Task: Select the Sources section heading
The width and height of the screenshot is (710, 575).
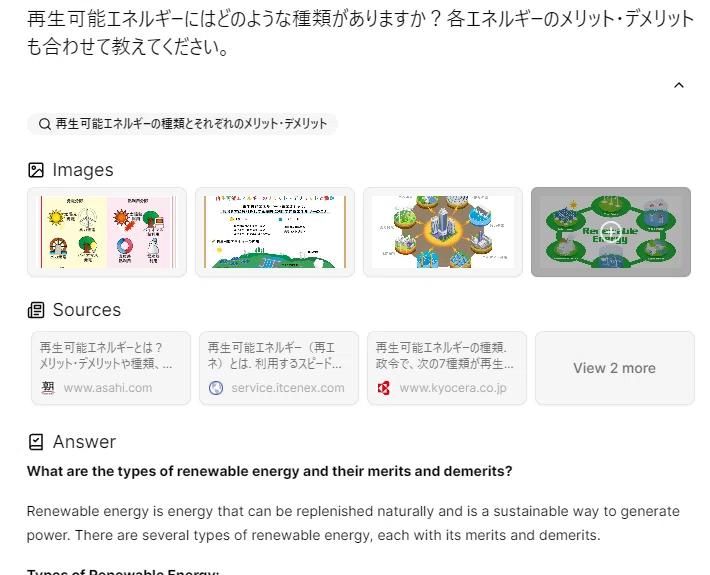Action: [87, 310]
